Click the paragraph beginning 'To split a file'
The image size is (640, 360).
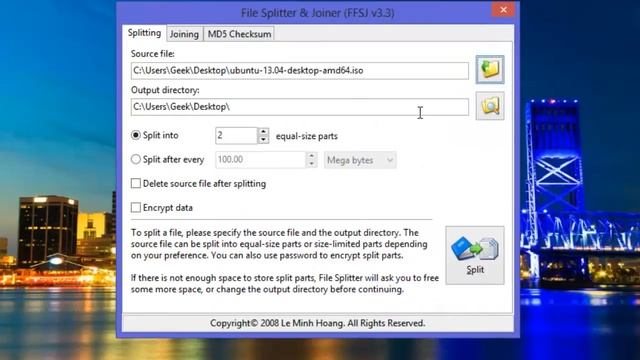pyautogui.click(x=279, y=244)
